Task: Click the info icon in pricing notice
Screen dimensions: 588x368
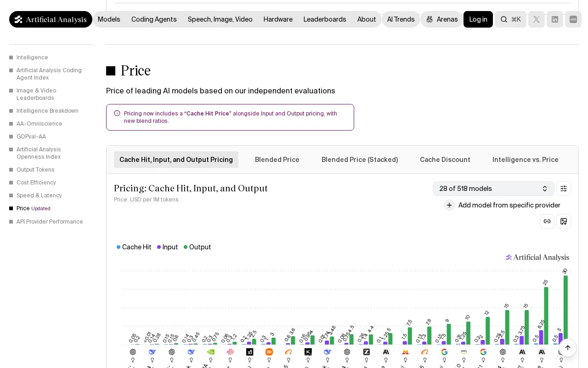Action: click(x=117, y=113)
